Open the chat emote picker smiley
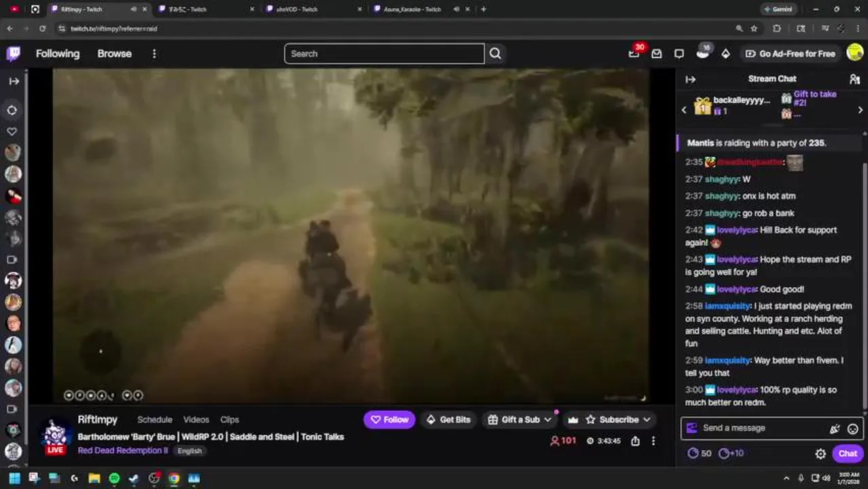The image size is (868, 489). click(852, 429)
